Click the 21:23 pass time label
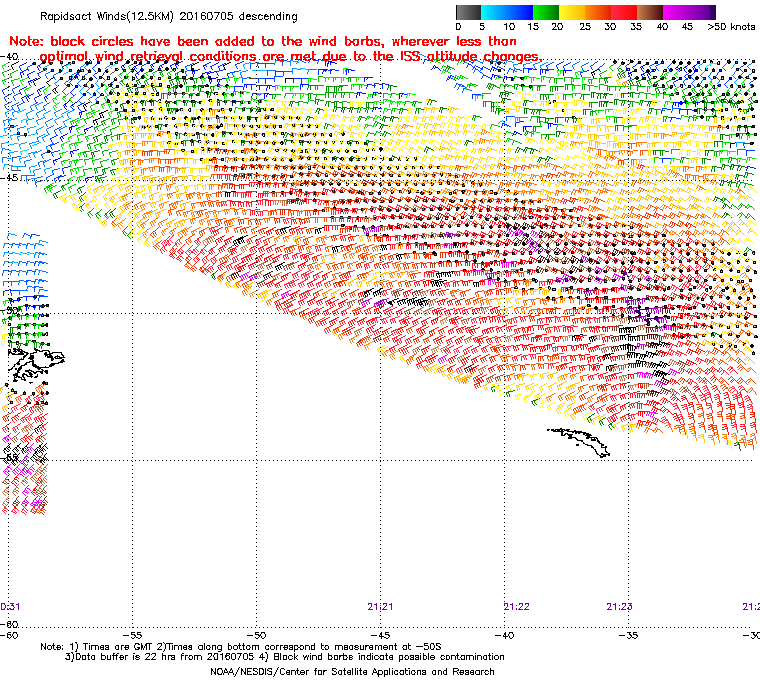This screenshot has width=760, height=688. click(619, 607)
